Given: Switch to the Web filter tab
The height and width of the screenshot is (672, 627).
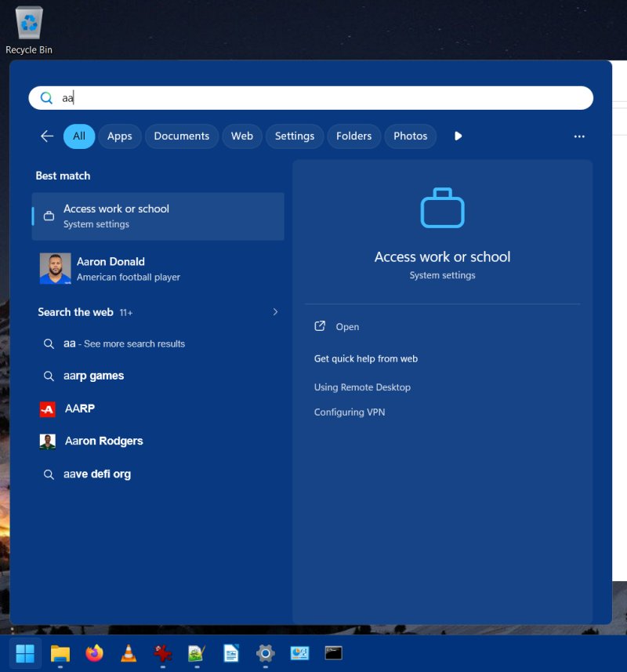Looking at the screenshot, I should (242, 136).
